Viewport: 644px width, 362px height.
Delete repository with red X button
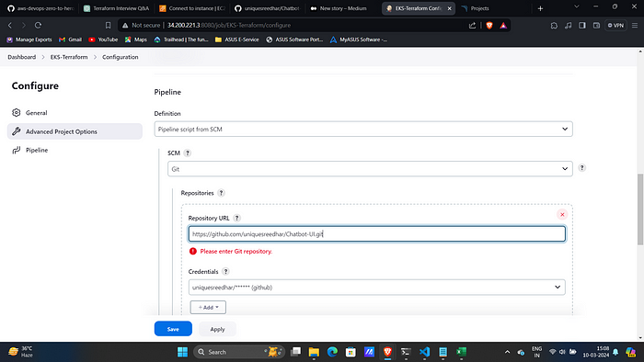point(562,214)
